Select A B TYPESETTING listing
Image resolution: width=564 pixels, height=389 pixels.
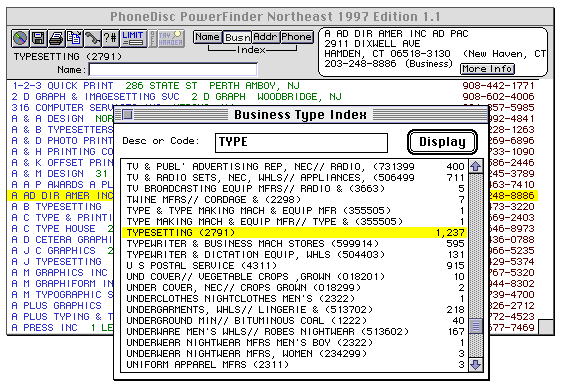pos(61,207)
